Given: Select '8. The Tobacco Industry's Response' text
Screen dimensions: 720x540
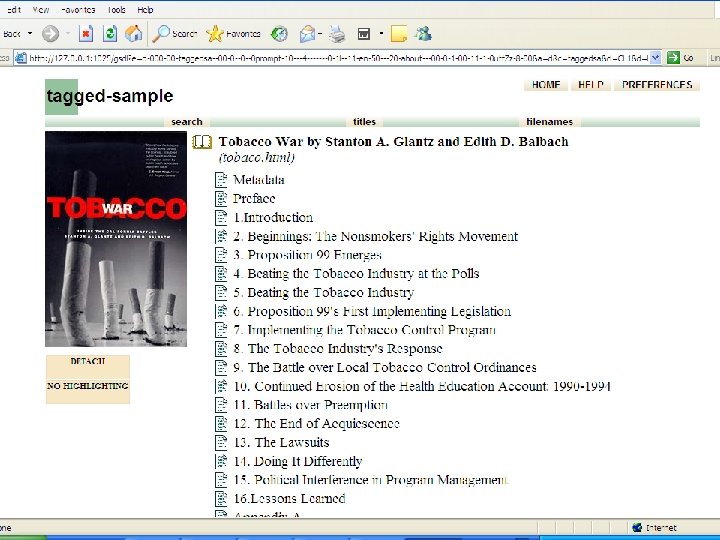Looking at the screenshot, I should [338, 349].
